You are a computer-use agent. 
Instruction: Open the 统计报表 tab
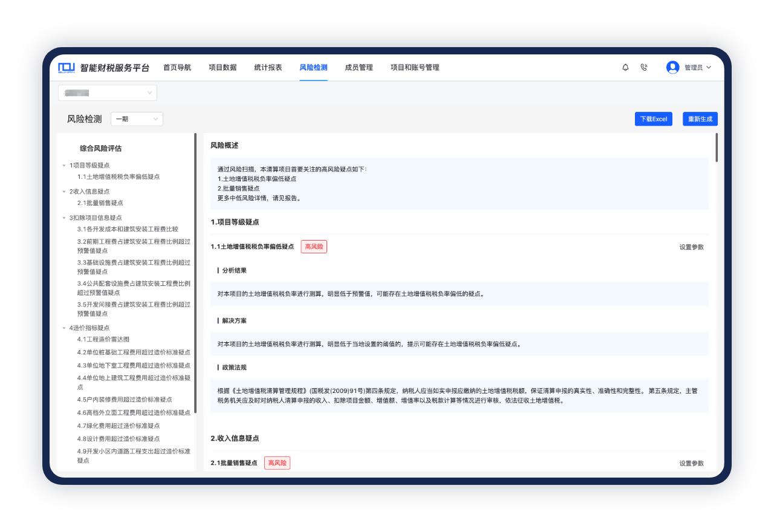(268, 68)
